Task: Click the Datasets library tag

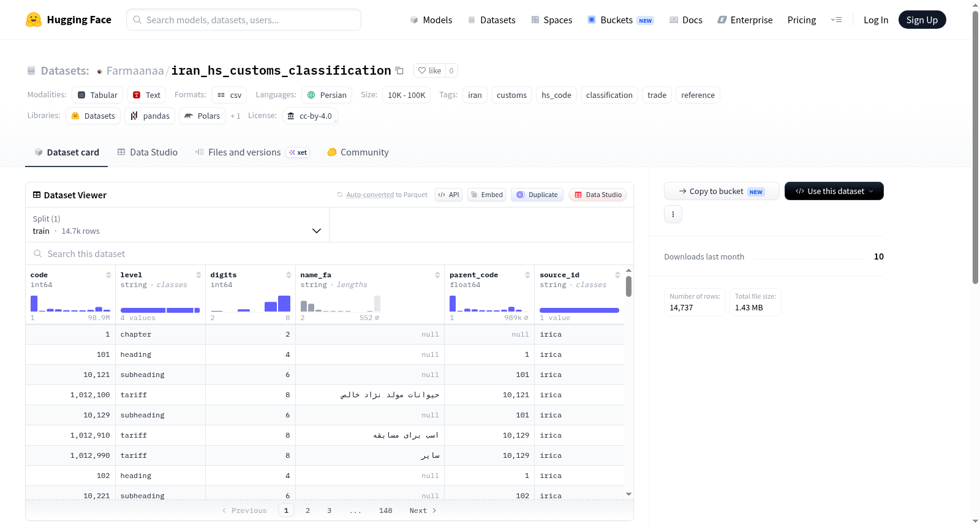Action: click(x=93, y=116)
